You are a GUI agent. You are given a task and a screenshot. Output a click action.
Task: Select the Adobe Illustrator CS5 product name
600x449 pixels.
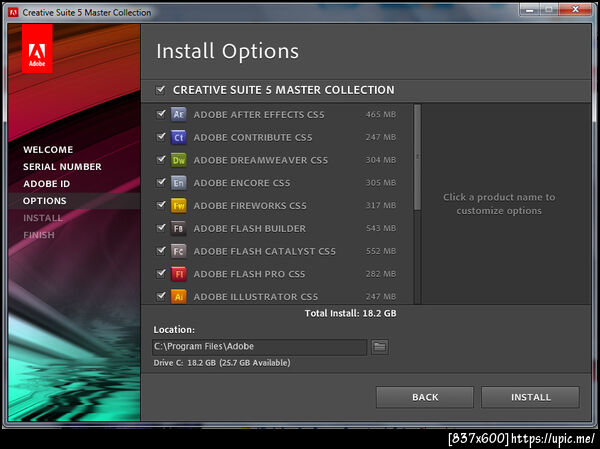coord(256,297)
